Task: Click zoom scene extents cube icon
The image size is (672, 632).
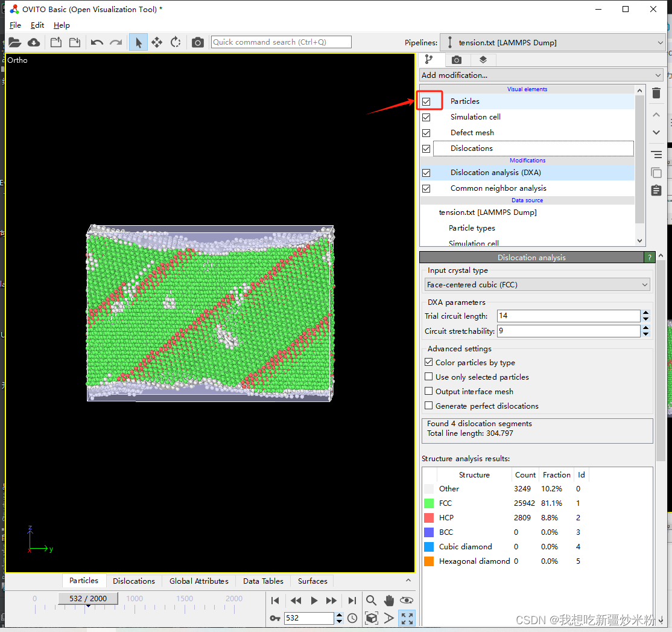Action: coord(372,618)
